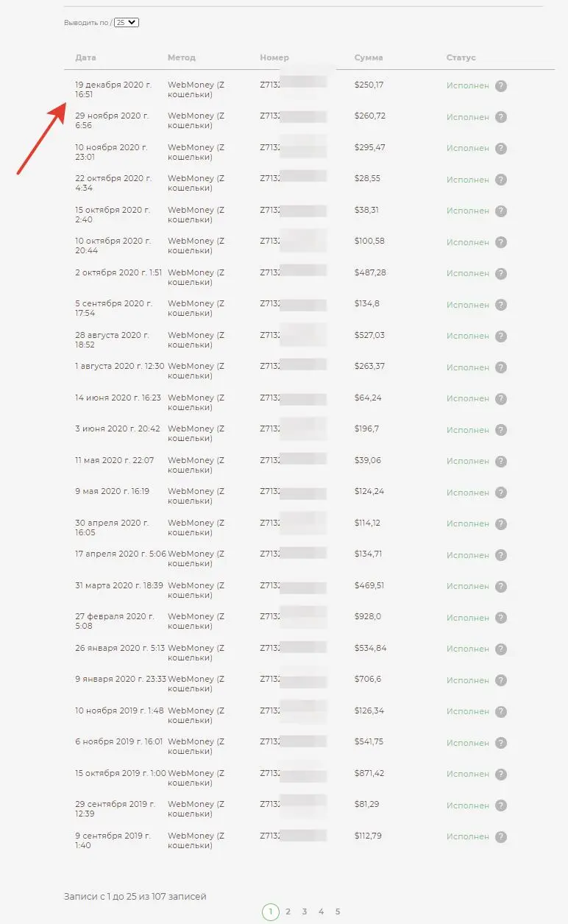
Task: Sort by Статус column header
Action: (x=461, y=57)
